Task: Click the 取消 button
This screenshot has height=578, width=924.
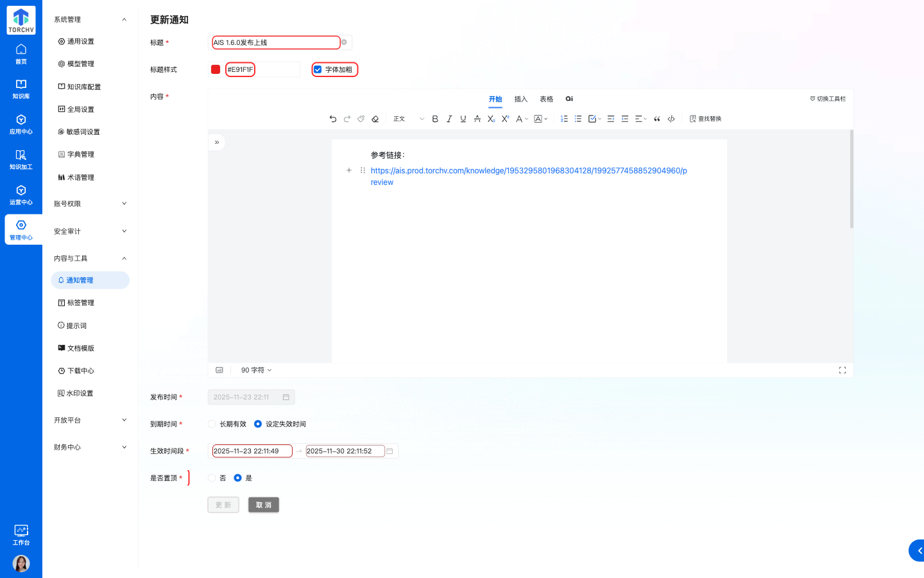Action: click(x=263, y=505)
